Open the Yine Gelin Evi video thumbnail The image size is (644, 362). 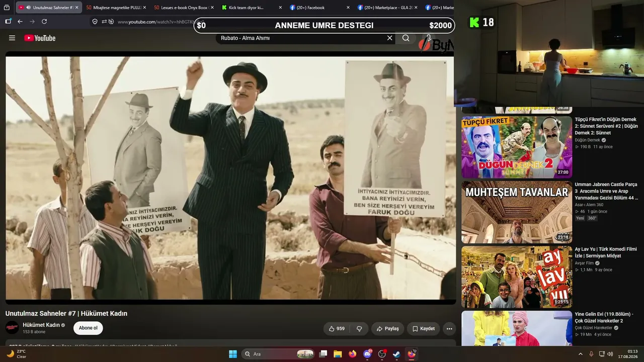517,328
